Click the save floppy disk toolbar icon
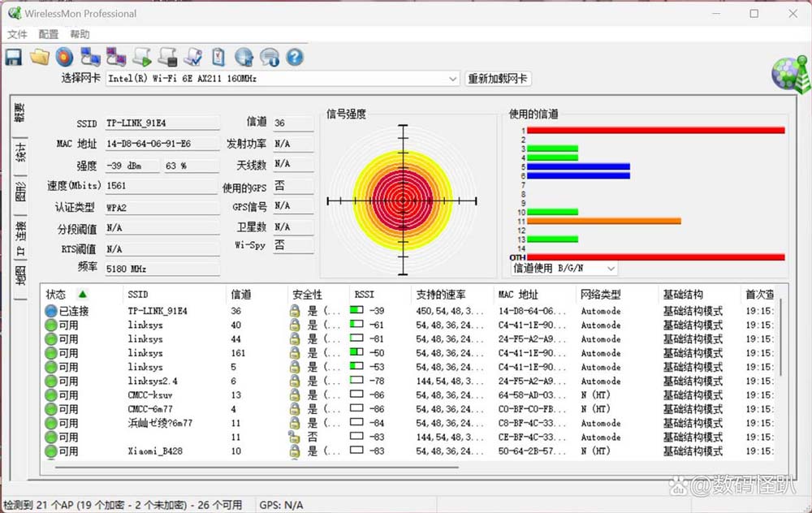 pos(14,57)
